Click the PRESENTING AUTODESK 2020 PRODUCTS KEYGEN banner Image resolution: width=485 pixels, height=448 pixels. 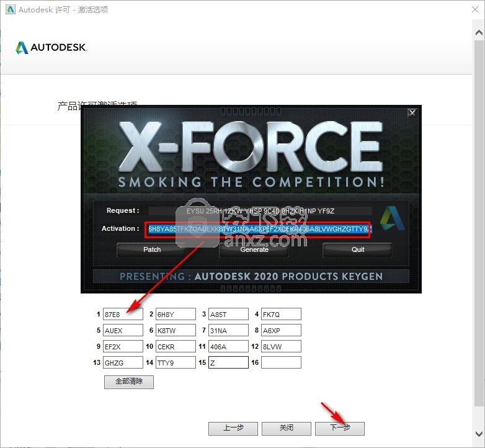click(x=251, y=276)
